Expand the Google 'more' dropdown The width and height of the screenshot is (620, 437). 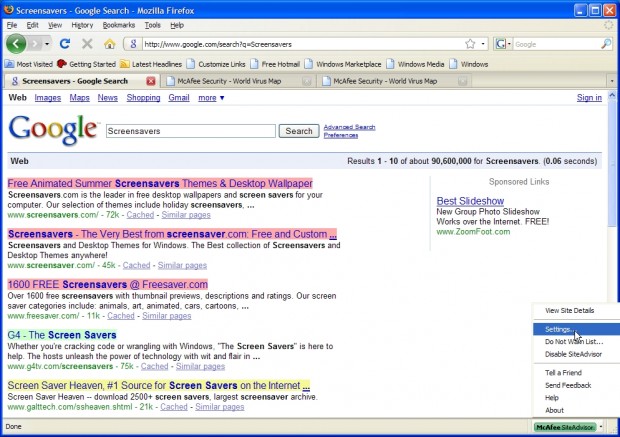pos(211,98)
